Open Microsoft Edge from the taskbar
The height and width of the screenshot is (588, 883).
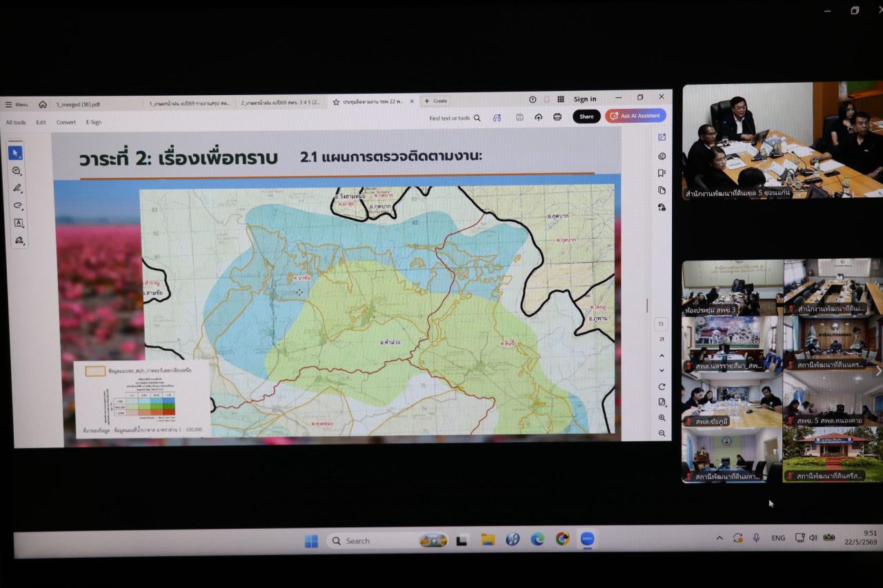coord(537,539)
